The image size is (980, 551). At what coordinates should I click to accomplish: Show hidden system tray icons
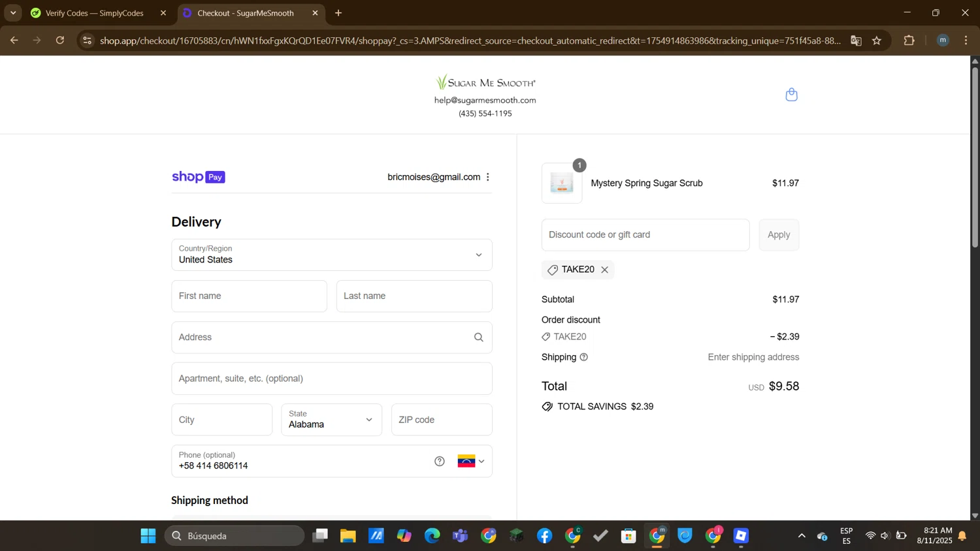pos(802,536)
